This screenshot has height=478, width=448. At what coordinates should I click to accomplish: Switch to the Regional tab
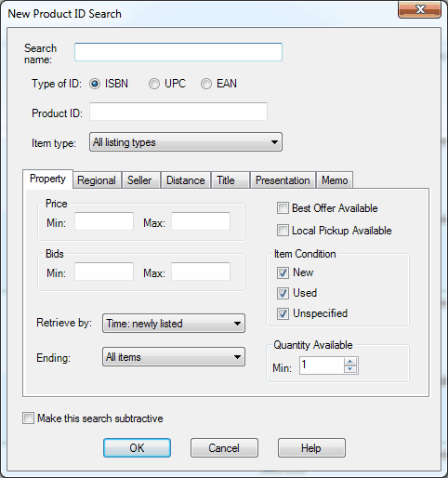[97, 180]
